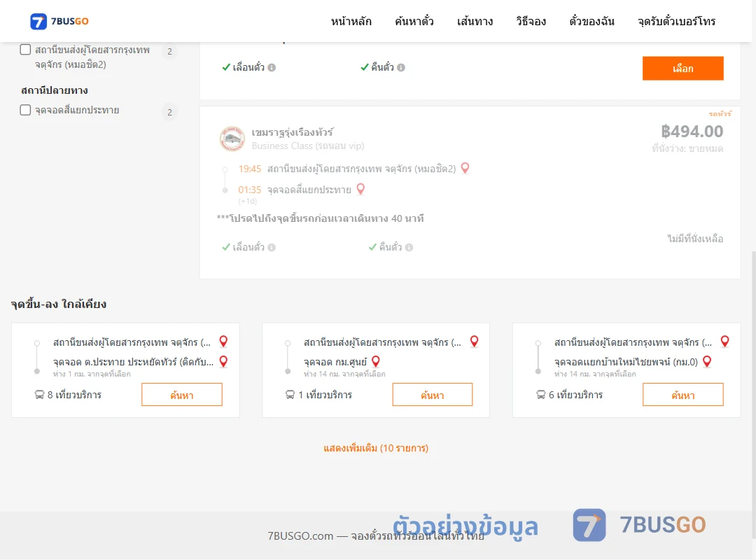The width and height of the screenshot is (756, 560).
Task: Open the หน้าหลัก menu item
Action: click(x=351, y=21)
